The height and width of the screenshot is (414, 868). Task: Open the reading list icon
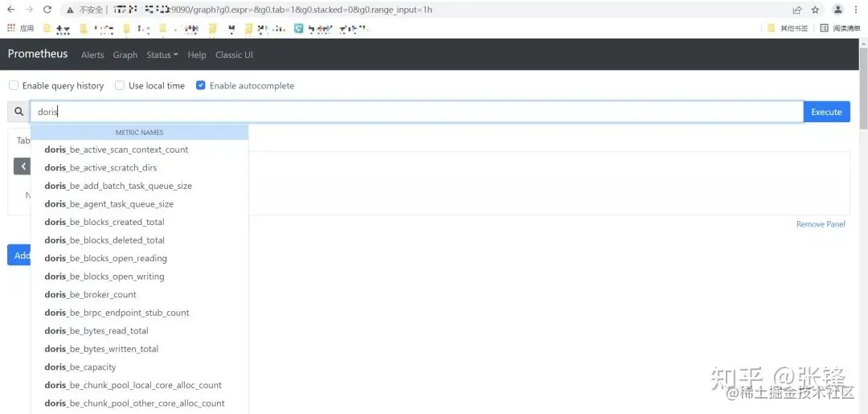tap(825, 28)
